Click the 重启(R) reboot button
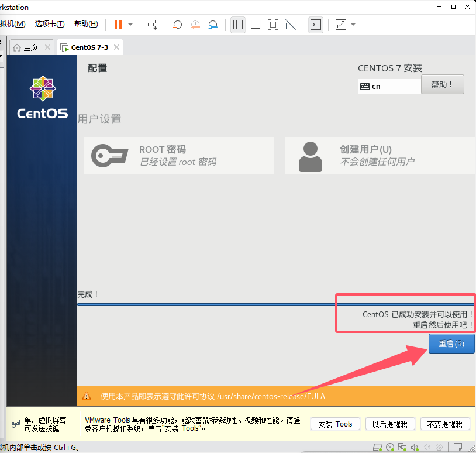Screen dimensions: 476x453 click(x=451, y=344)
